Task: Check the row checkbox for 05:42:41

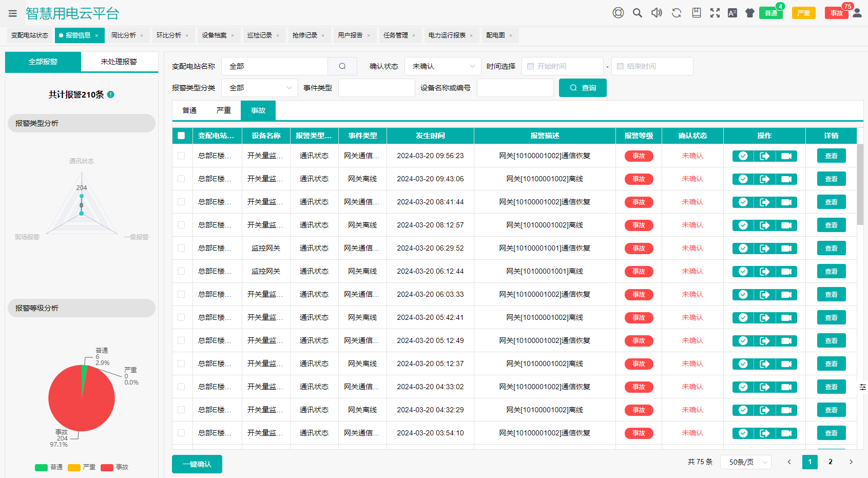Action: click(181, 317)
